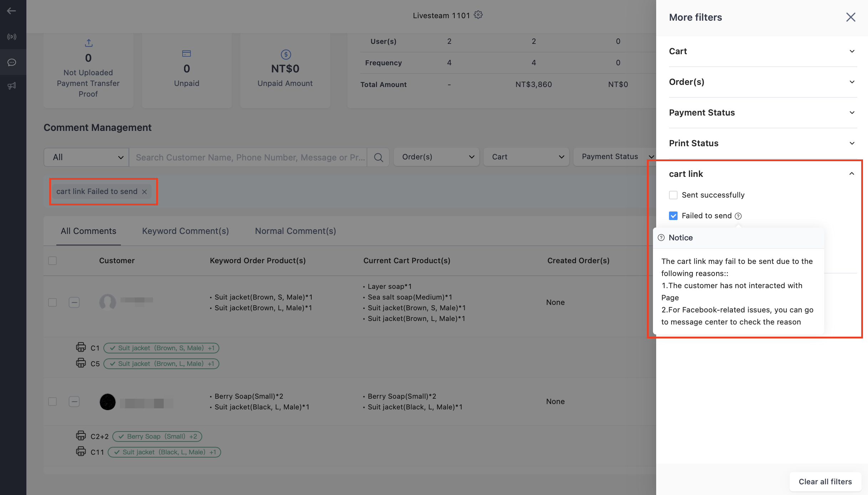Click the black avatar of second customer
This screenshot has height=495, width=868.
[108, 402]
